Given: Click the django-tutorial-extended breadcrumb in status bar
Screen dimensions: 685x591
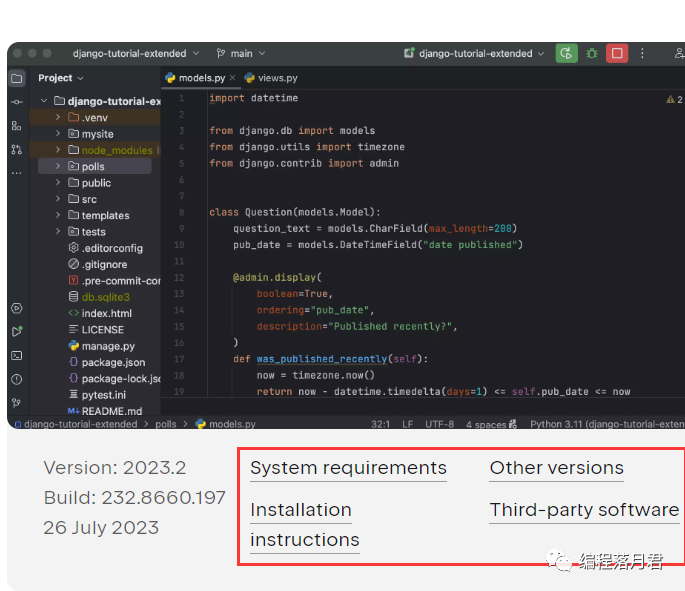Looking at the screenshot, I should [76, 424].
